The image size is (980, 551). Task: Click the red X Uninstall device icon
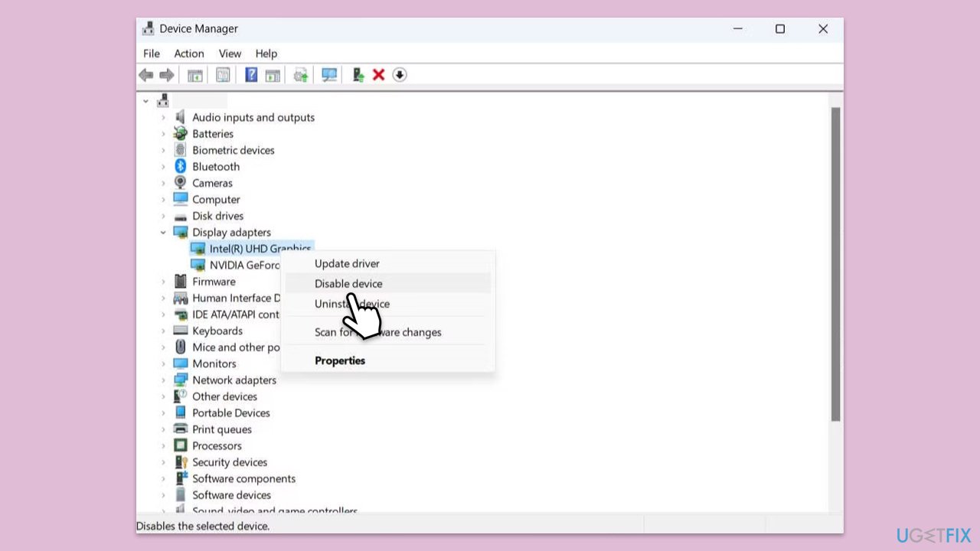tap(378, 74)
